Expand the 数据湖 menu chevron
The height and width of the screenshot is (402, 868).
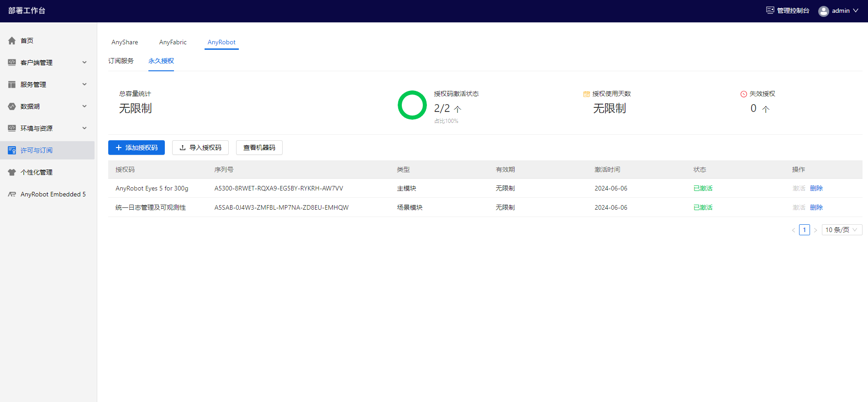click(84, 106)
